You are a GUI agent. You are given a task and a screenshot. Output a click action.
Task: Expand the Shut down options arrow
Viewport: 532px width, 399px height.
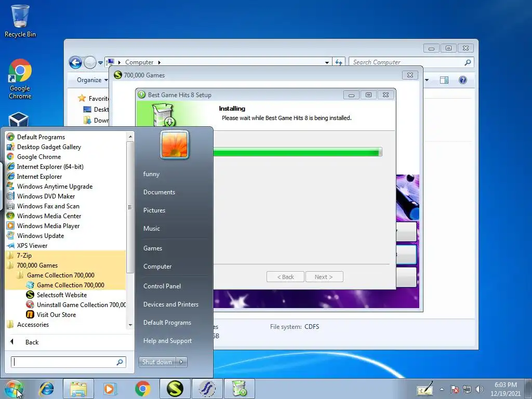181,362
